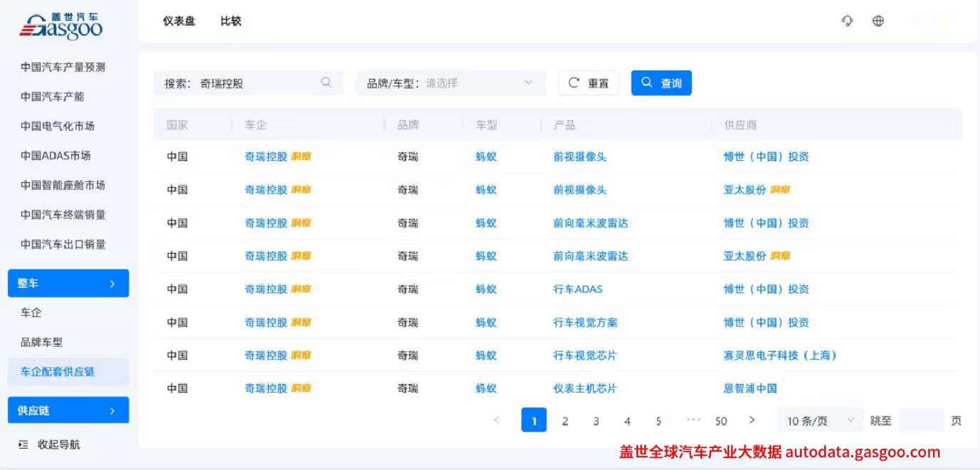Go to page 50 in pagination
The image size is (980, 470).
(x=720, y=420)
